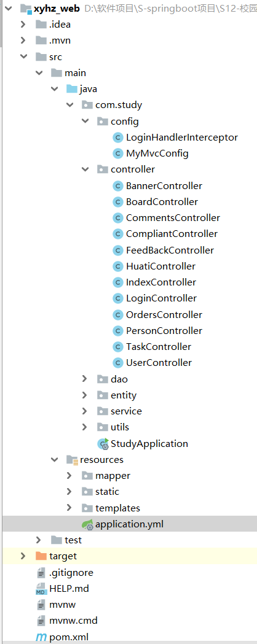Click the Spring Boot StudyApplication run icon
The width and height of the screenshot is (257, 644).
pyautogui.click(x=103, y=444)
